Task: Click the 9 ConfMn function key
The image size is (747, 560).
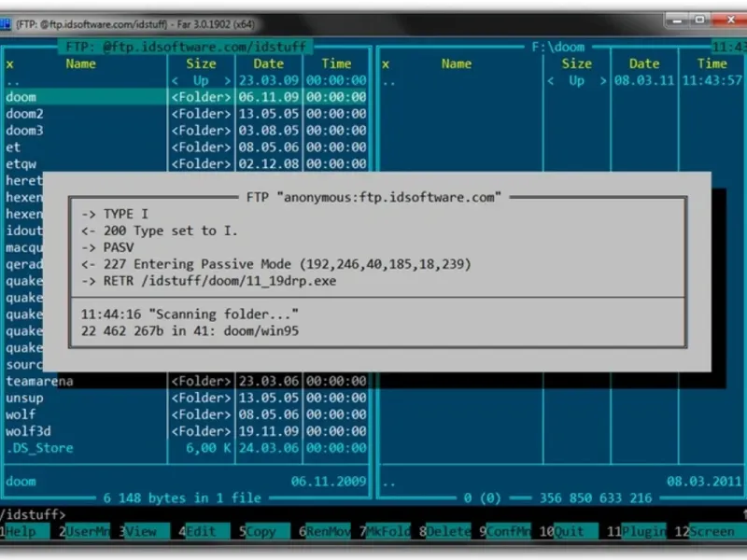Action: 504,531
